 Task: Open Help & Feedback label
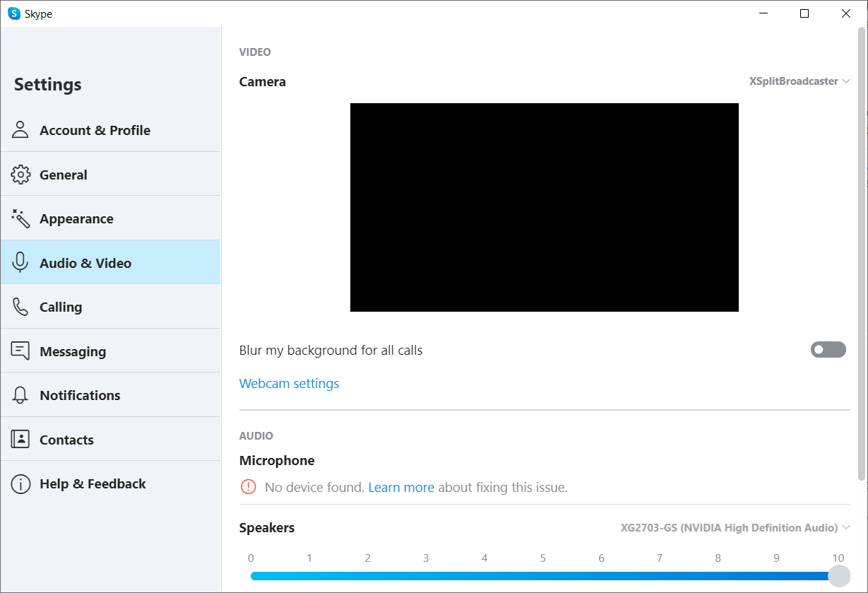(x=93, y=484)
